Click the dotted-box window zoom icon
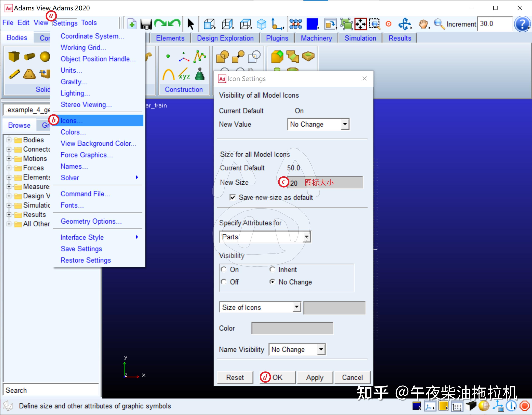The image size is (532, 415). (374, 24)
